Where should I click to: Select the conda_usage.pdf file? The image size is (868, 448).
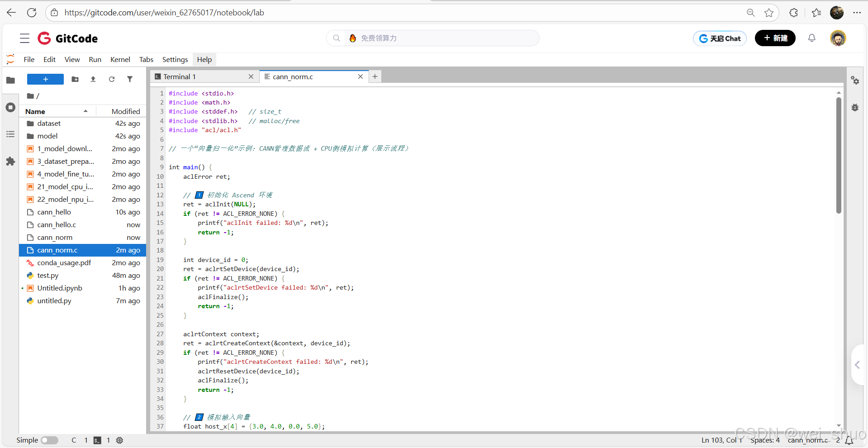tap(82, 263)
